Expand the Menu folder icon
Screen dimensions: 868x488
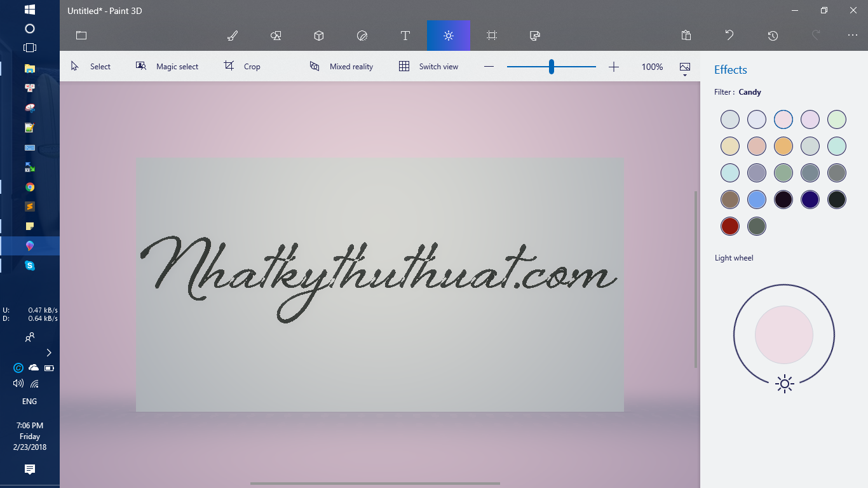pyautogui.click(x=81, y=36)
